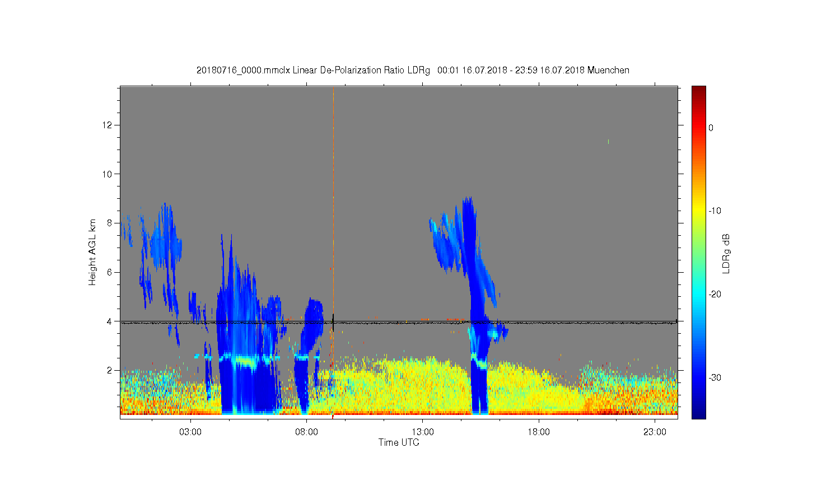Click the tall blue cloud column near 15:00
Screen dimensions: 840x504
tap(474, 305)
